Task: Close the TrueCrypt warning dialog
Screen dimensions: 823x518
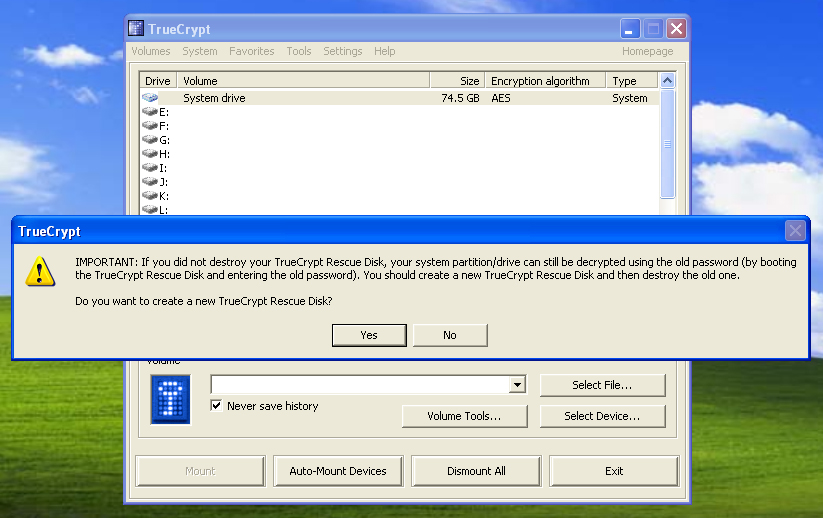Action: [795, 230]
